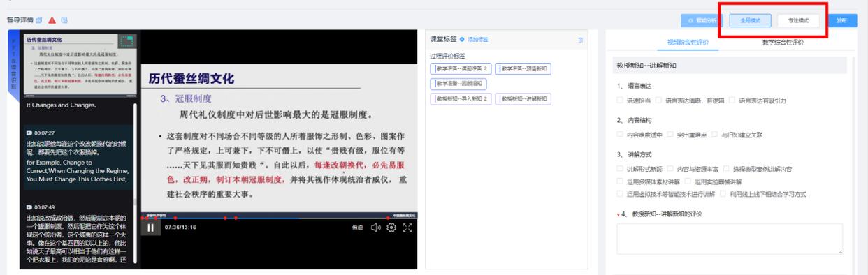Click the 添加标签 link text
Image resolution: width=868 pixels, height=275 pixels.
(x=478, y=39)
